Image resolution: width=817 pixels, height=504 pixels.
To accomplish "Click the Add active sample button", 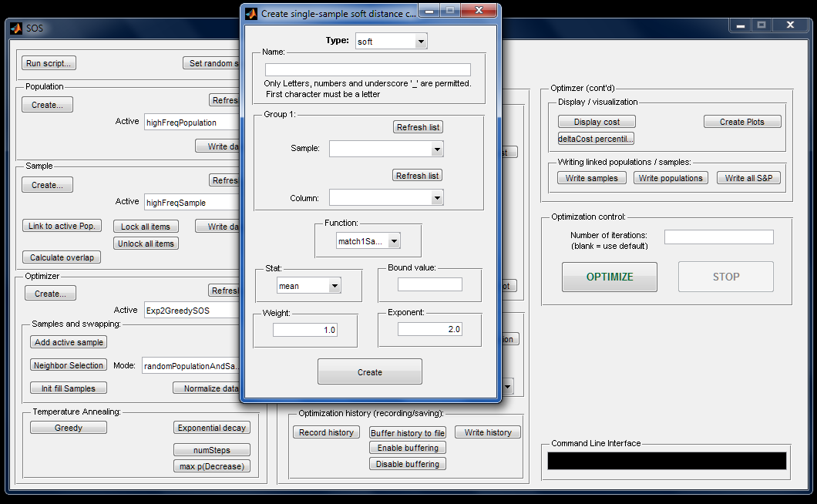I will pos(69,342).
